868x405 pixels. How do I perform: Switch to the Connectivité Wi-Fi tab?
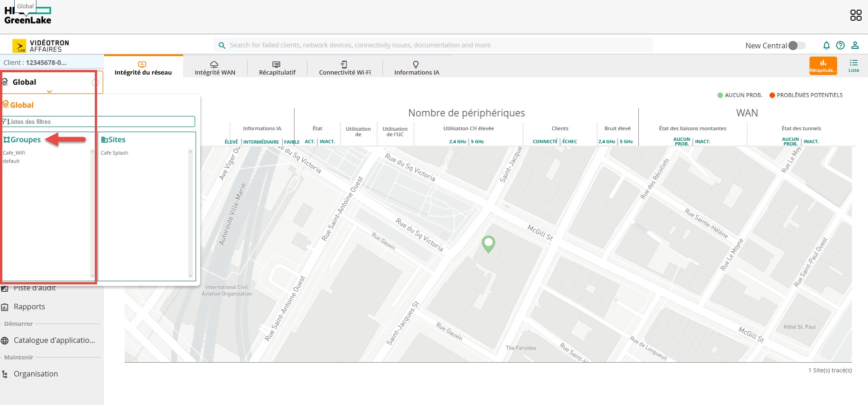(345, 68)
